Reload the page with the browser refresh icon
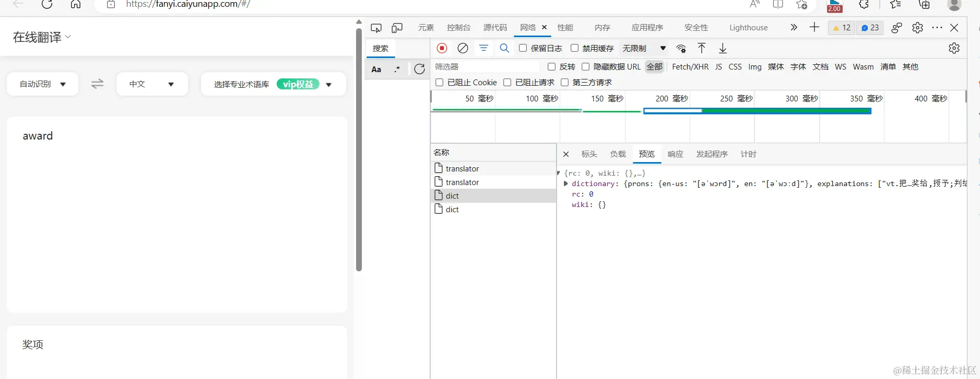980x379 pixels. [x=47, y=4]
